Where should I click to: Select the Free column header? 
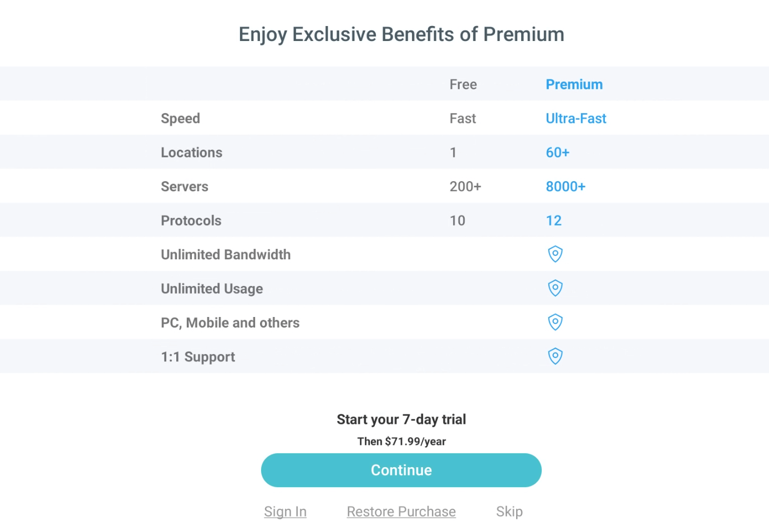click(463, 84)
